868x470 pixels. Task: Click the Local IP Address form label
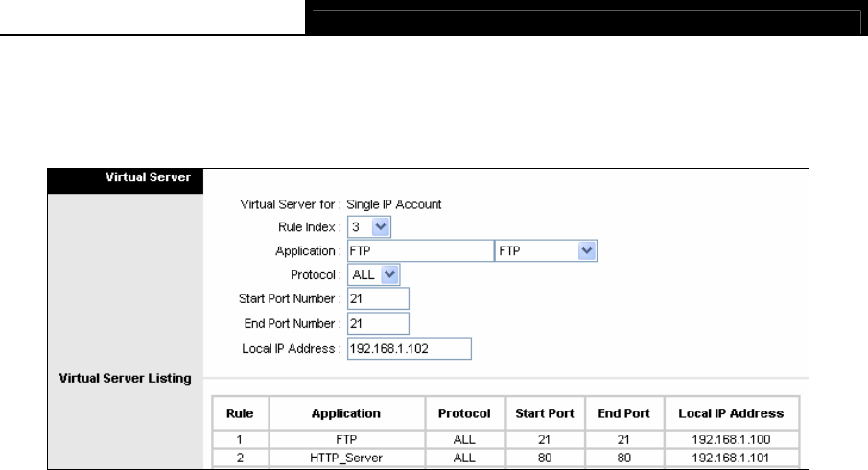point(292,349)
